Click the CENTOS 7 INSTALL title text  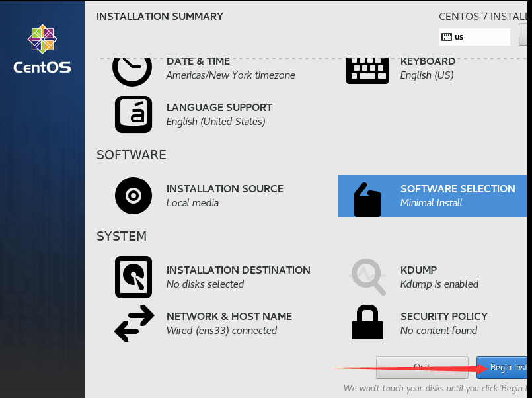coord(483,17)
